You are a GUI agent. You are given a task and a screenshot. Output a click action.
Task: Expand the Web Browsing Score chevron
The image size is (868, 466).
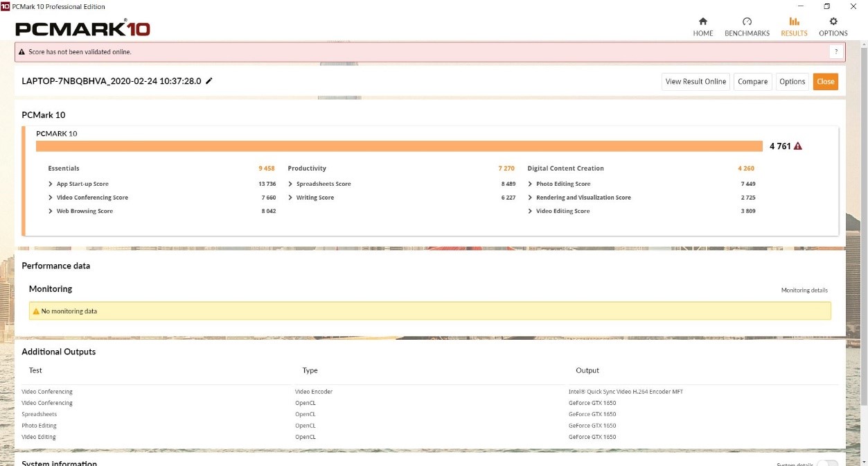click(x=51, y=211)
